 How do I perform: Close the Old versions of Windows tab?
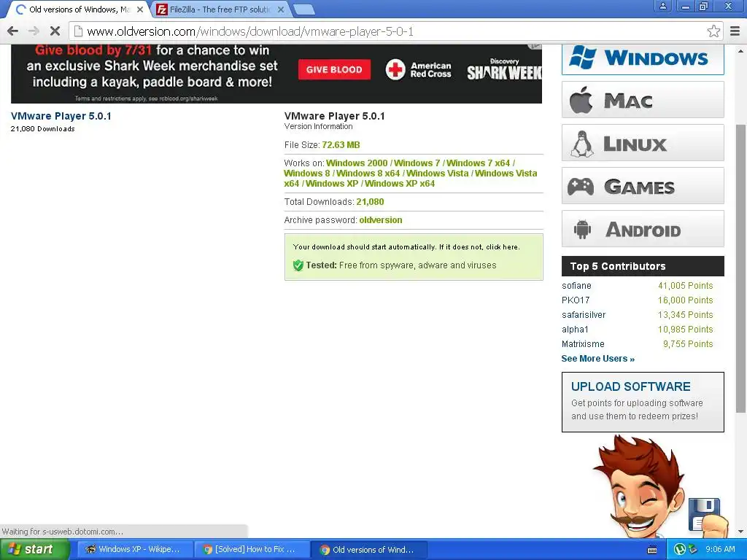[x=140, y=9]
